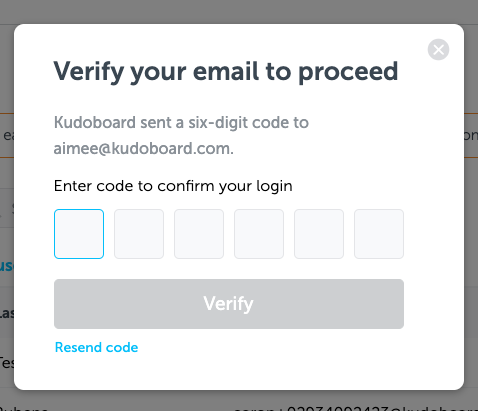Close the verify email dialog
This screenshot has width=478, height=411.
click(438, 50)
